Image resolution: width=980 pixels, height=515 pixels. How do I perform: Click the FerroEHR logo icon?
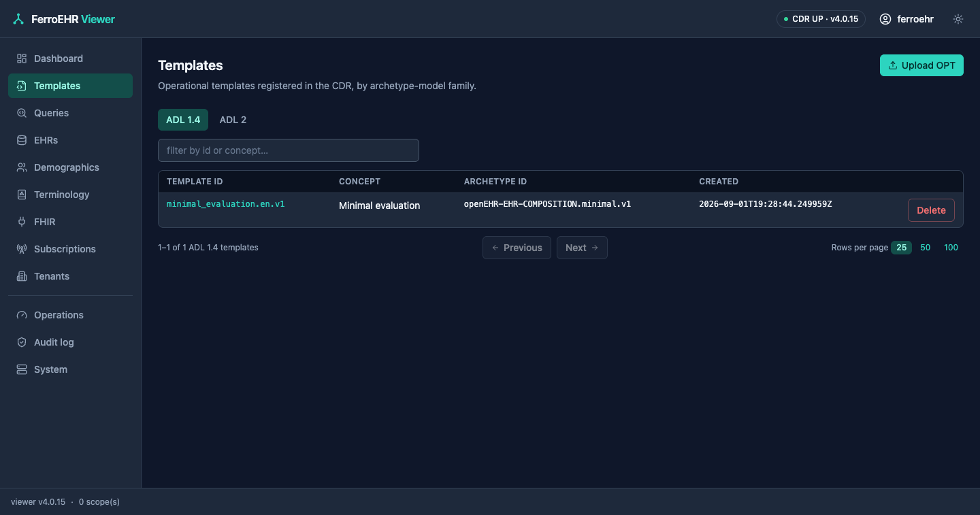[18, 19]
